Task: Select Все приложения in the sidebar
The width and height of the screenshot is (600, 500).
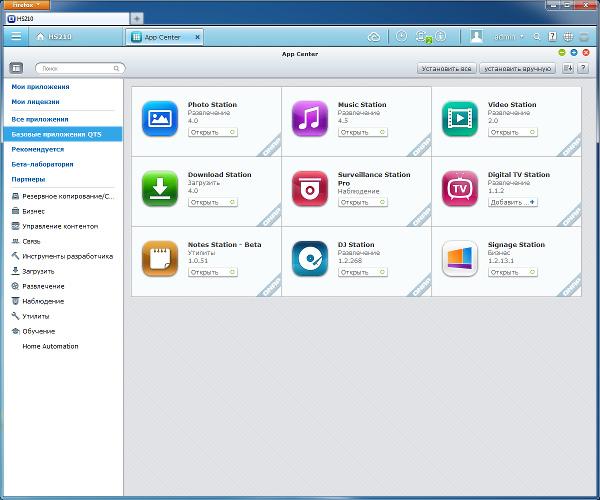Action: click(40, 119)
